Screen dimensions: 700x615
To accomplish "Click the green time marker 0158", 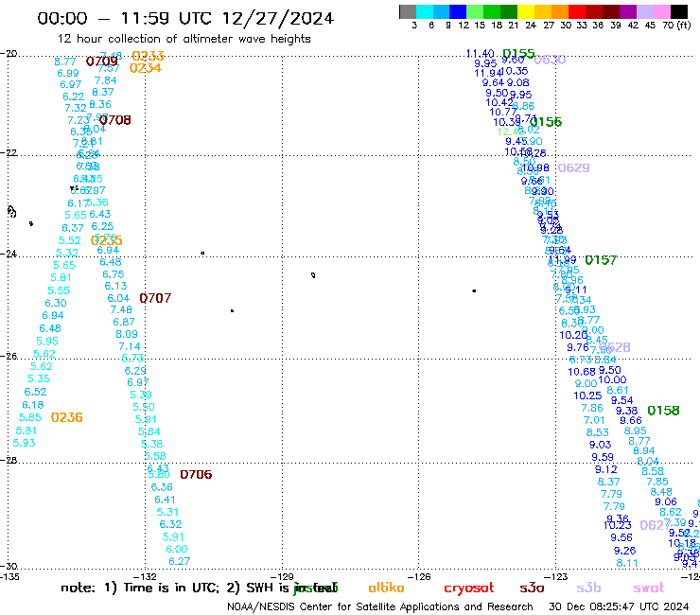I will click(x=663, y=410).
